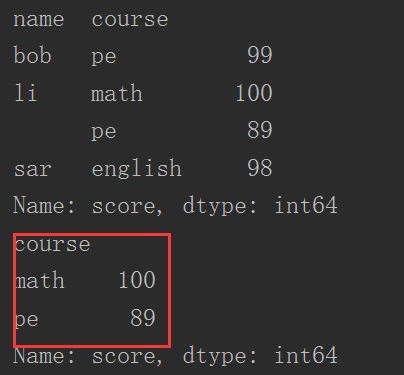Click 'pe' in the bob row
Screen dimensions: 404x375
coord(104,57)
